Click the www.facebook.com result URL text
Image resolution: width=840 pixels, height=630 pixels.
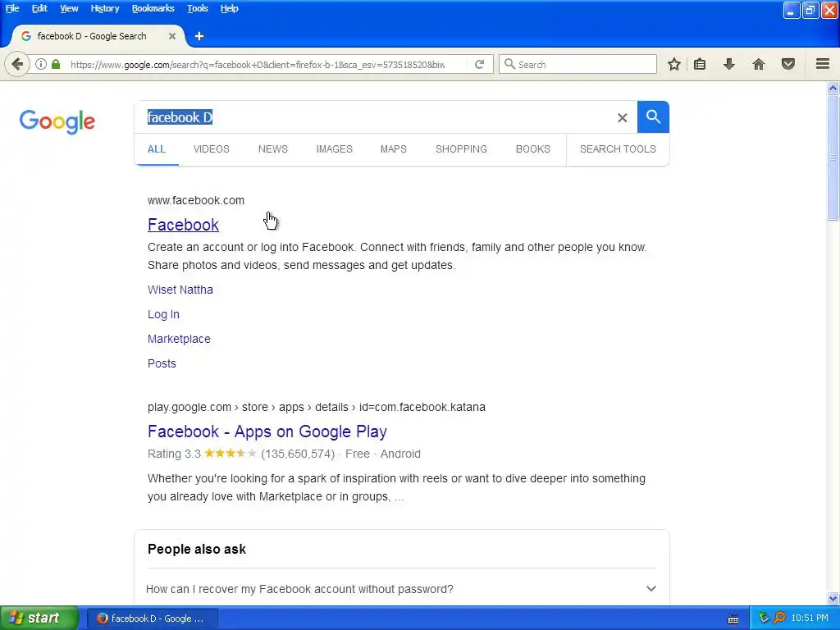point(196,200)
